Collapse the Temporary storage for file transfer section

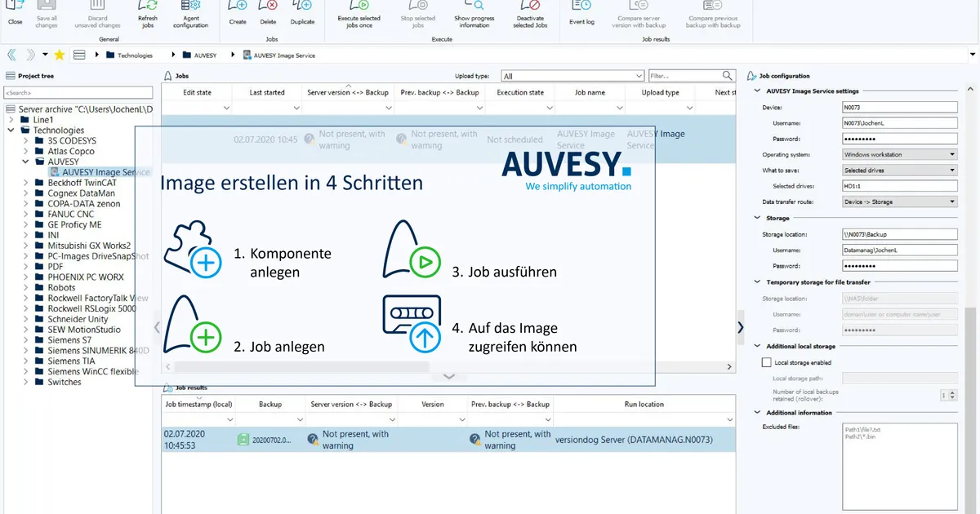tap(757, 282)
